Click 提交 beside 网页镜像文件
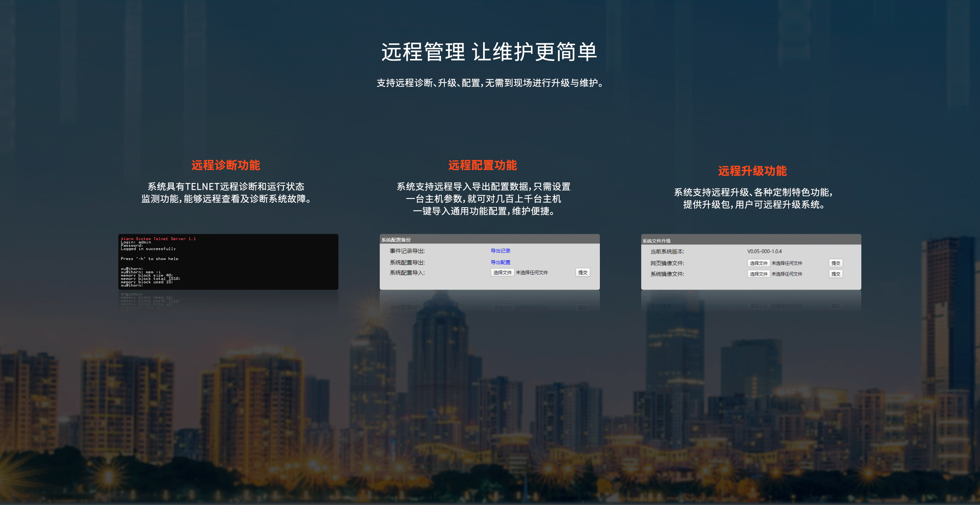Image resolution: width=980 pixels, height=505 pixels. coord(836,263)
